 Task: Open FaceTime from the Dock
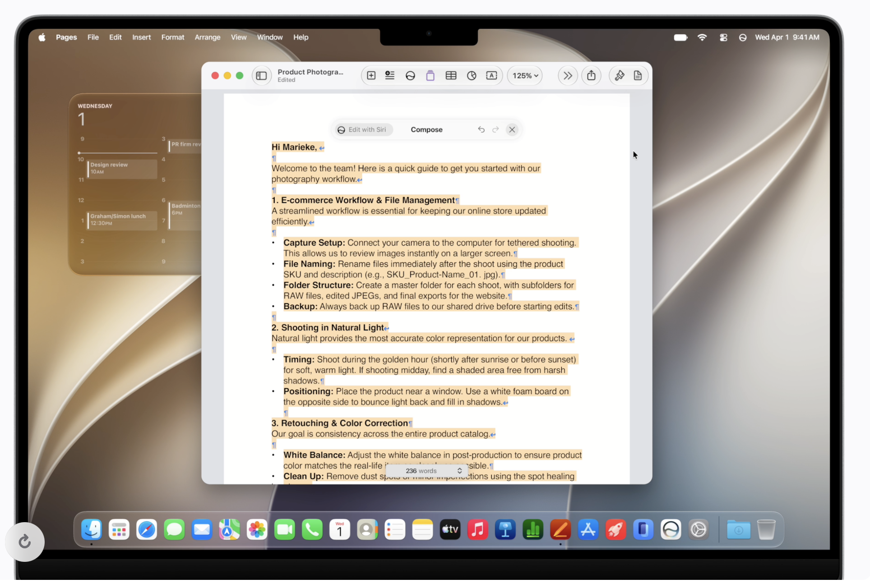coord(284,529)
